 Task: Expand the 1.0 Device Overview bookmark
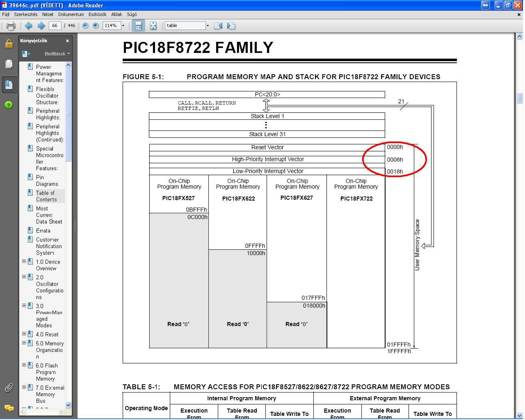[x=24, y=261]
